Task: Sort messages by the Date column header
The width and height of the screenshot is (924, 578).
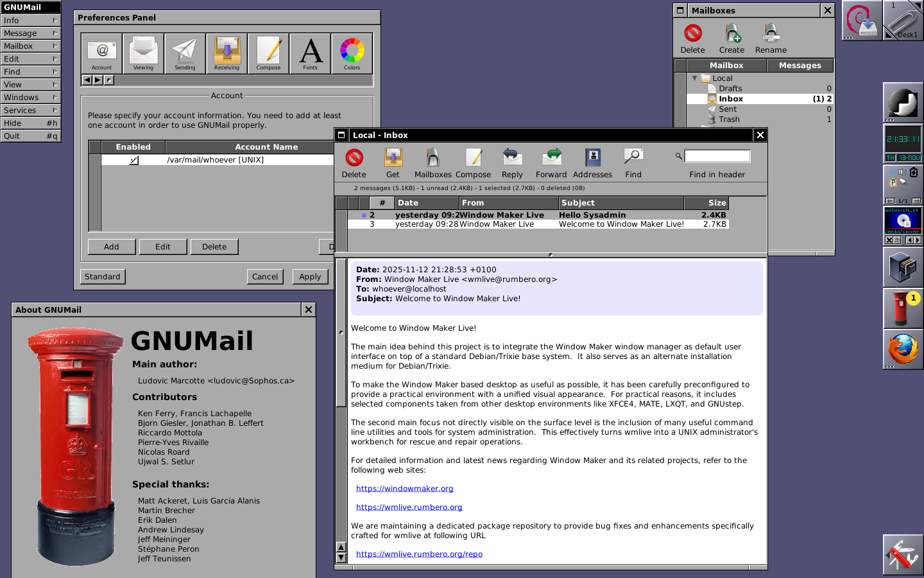Action: click(x=427, y=203)
